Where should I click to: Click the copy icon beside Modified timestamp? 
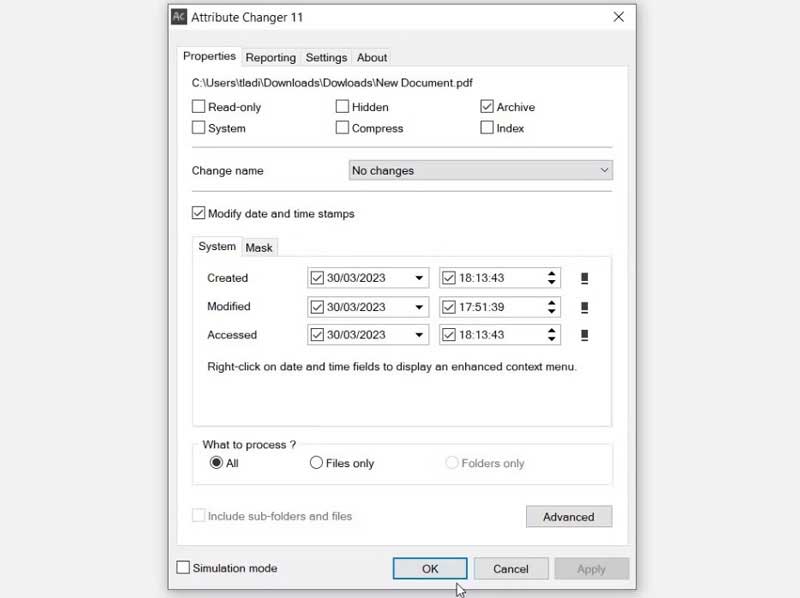(584, 307)
